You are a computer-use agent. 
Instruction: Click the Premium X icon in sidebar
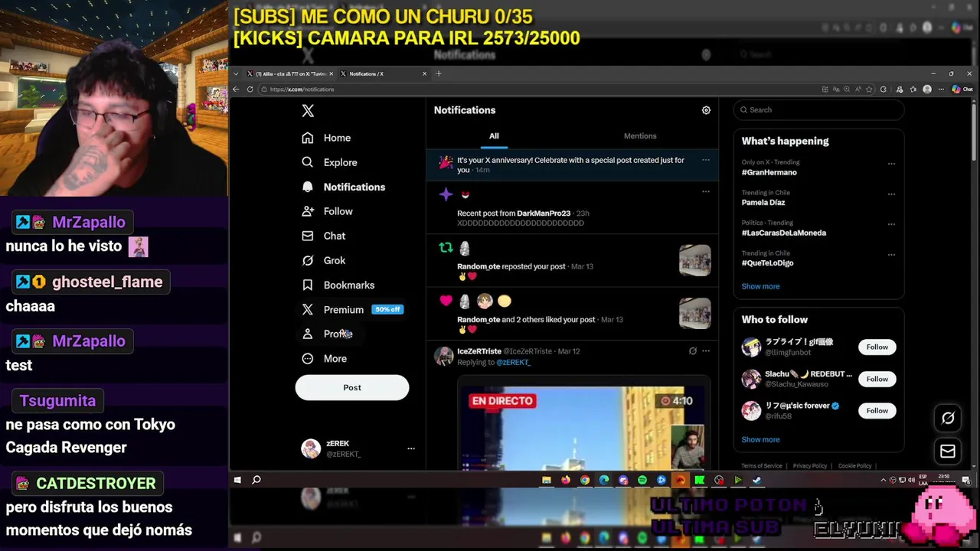308,309
